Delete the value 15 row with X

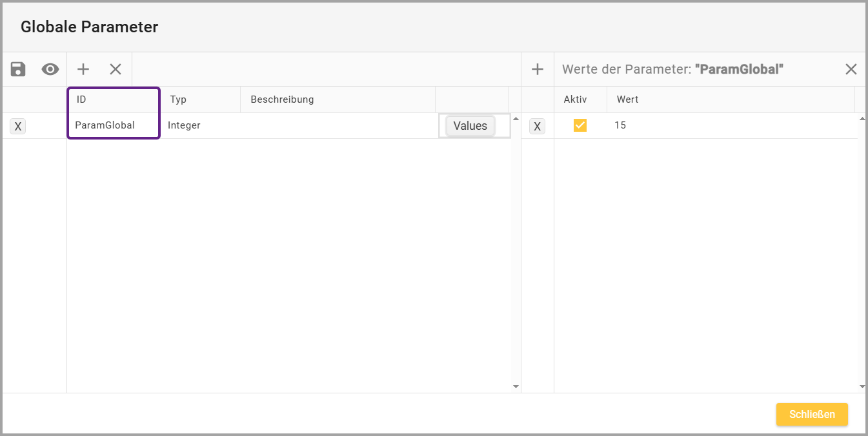537,127
